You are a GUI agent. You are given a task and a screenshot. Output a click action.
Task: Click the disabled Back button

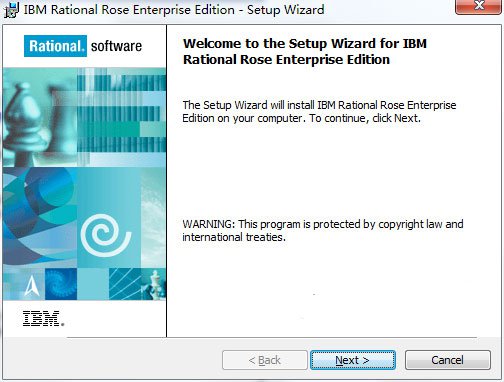pos(265,360)
